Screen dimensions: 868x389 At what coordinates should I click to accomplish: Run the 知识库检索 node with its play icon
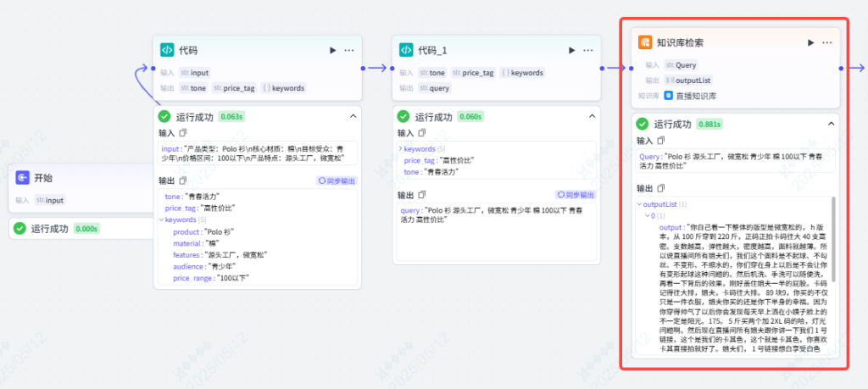[x=811, y=42]
